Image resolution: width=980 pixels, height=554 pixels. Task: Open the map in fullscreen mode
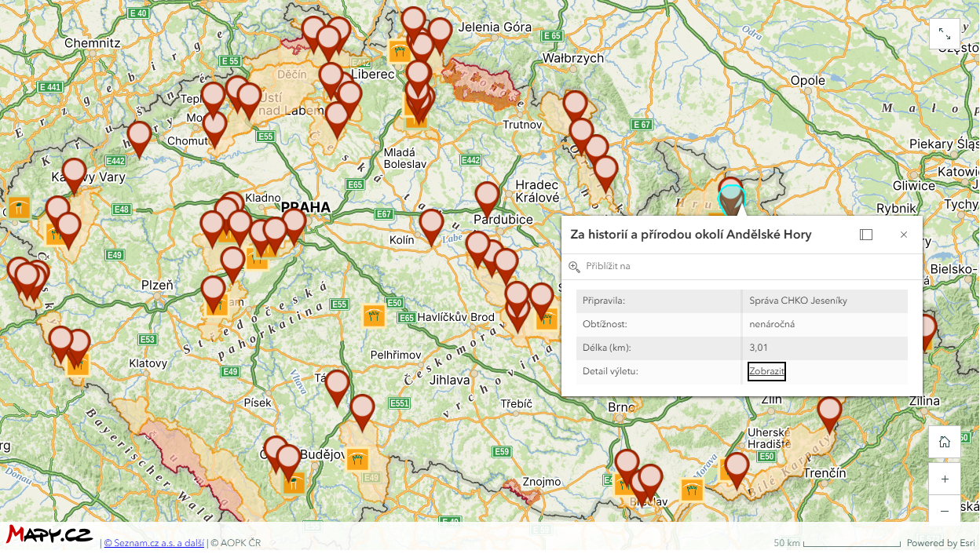(945, 35)
